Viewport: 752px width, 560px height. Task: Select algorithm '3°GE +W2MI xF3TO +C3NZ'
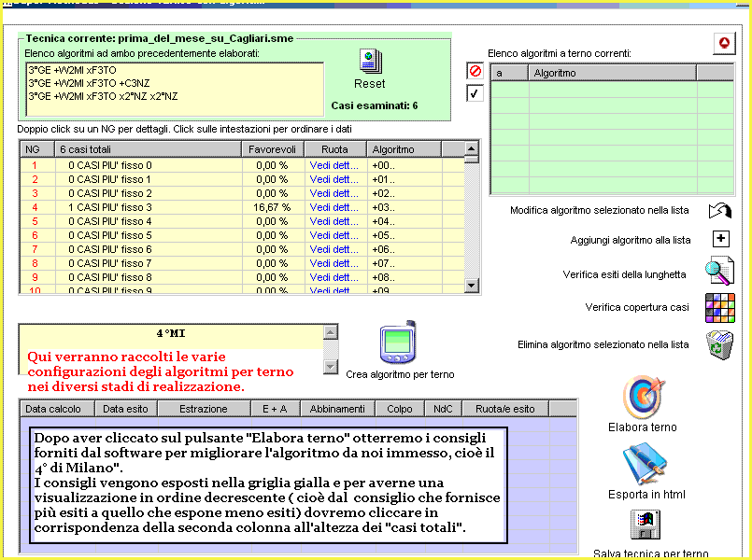click(x=89, y=83)
